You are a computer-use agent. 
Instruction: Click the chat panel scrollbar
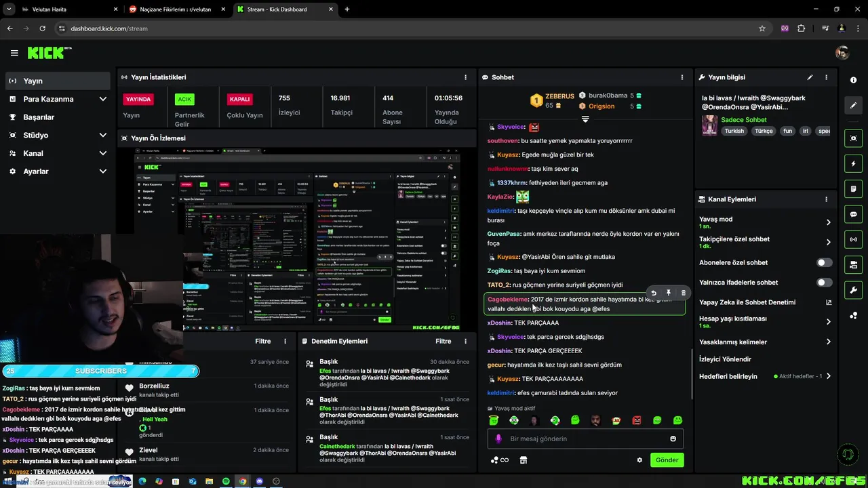[692, 374]
